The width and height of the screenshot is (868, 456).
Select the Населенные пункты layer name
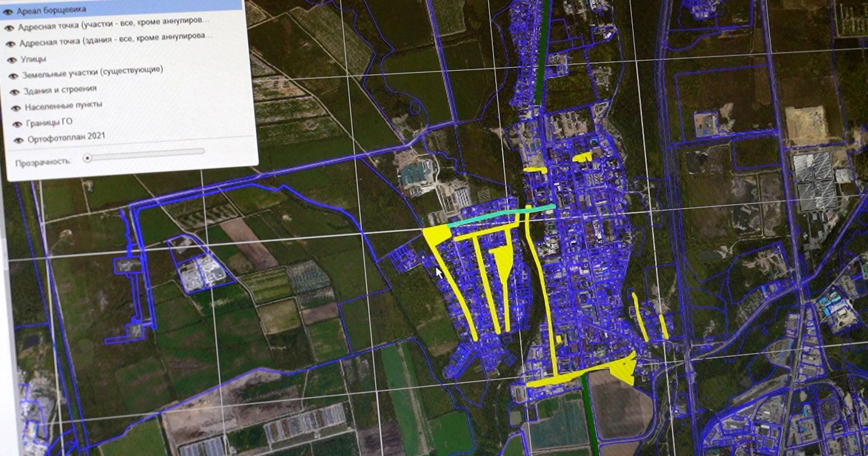tap(64, 106)
